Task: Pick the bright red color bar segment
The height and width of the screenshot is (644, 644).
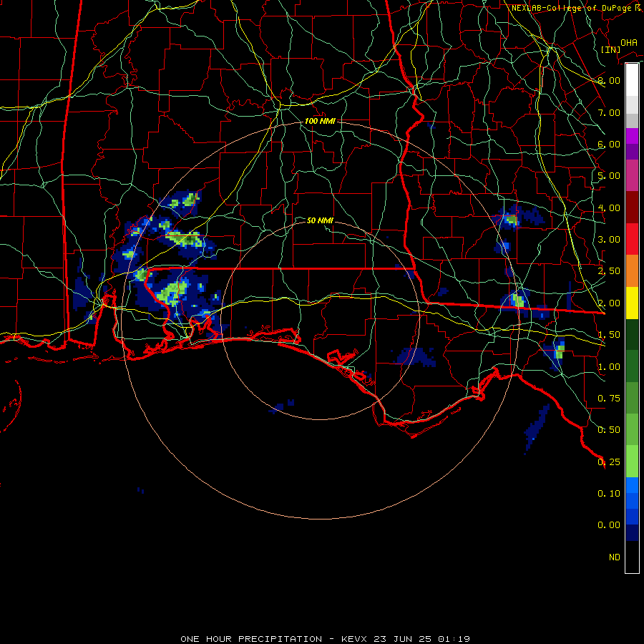Action: coord(632,240)
